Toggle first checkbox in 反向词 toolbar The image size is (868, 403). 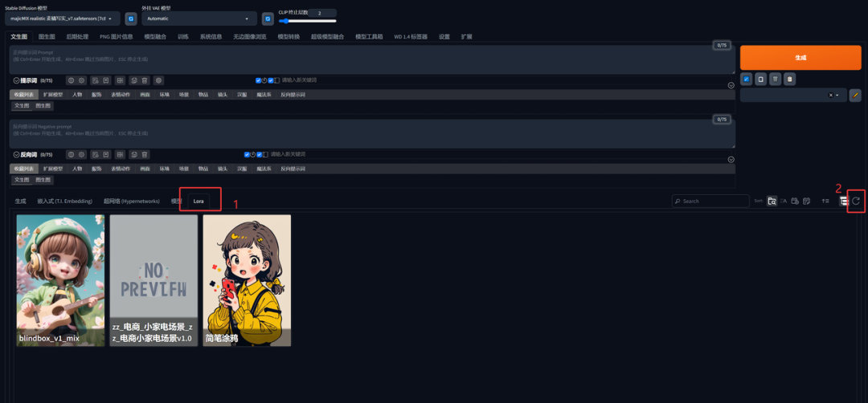pos(247,154)
